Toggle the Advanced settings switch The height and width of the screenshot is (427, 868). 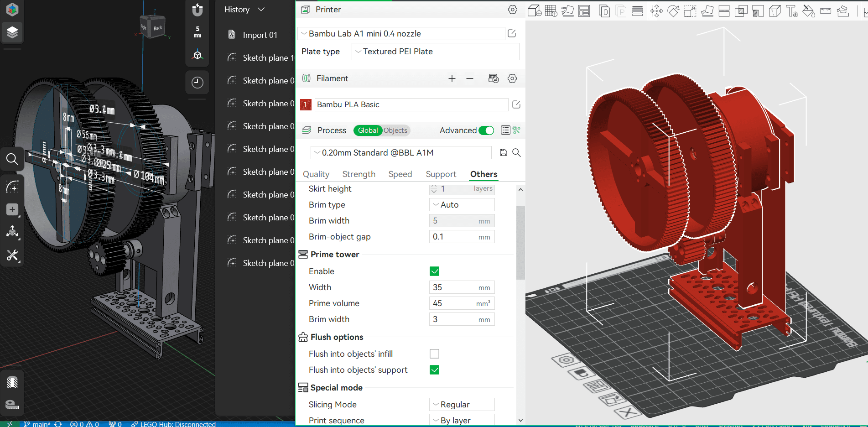click(x=486, y=130)
